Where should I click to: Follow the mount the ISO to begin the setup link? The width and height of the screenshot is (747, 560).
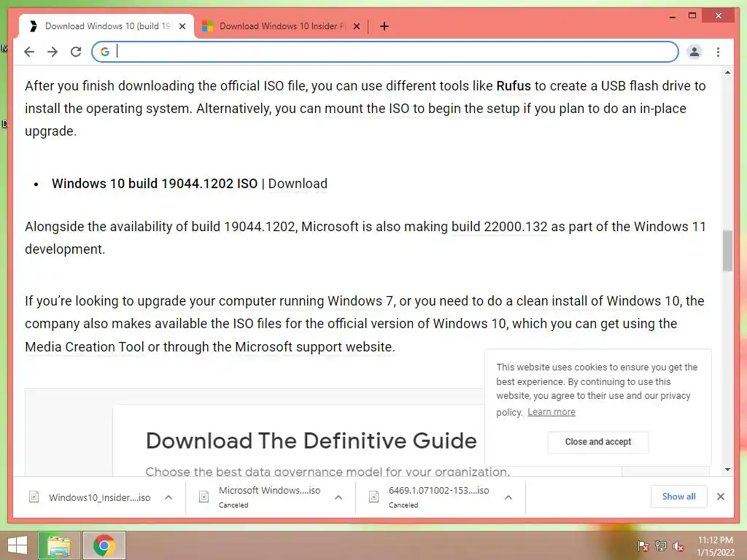point(422,109)
